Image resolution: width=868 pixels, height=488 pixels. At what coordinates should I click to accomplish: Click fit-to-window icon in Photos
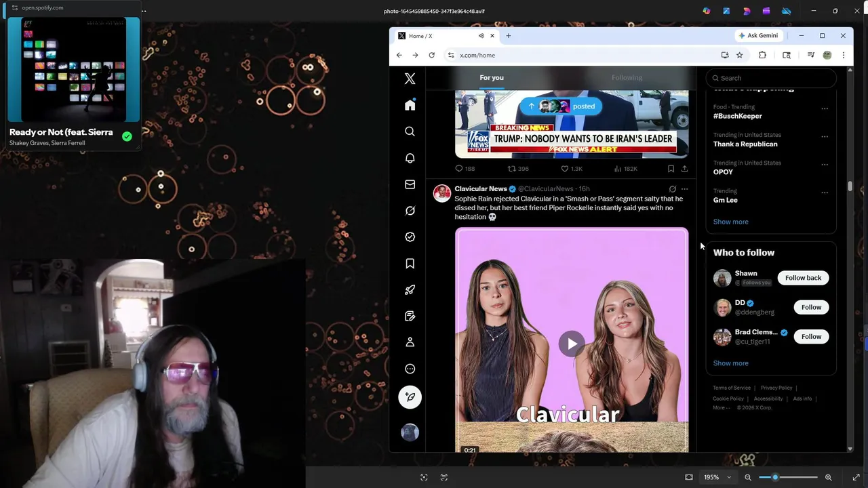[689, 477]
